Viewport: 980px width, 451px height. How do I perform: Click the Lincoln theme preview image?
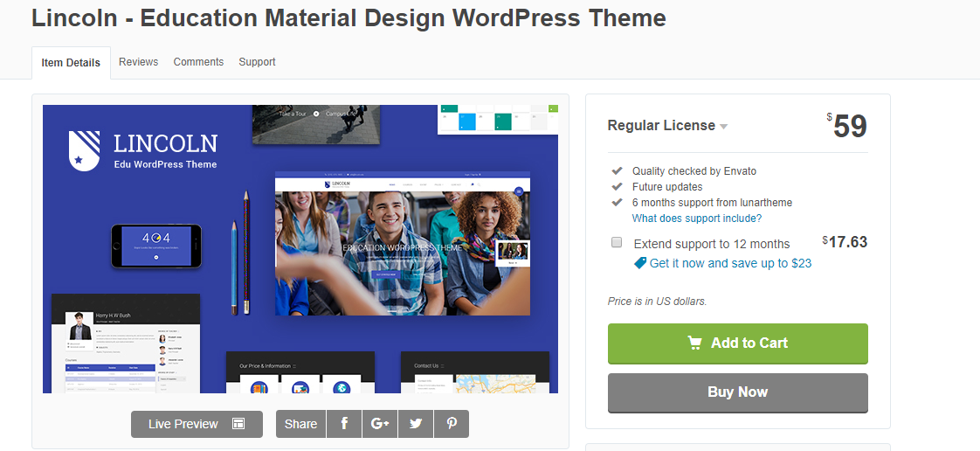coord(300,249)
